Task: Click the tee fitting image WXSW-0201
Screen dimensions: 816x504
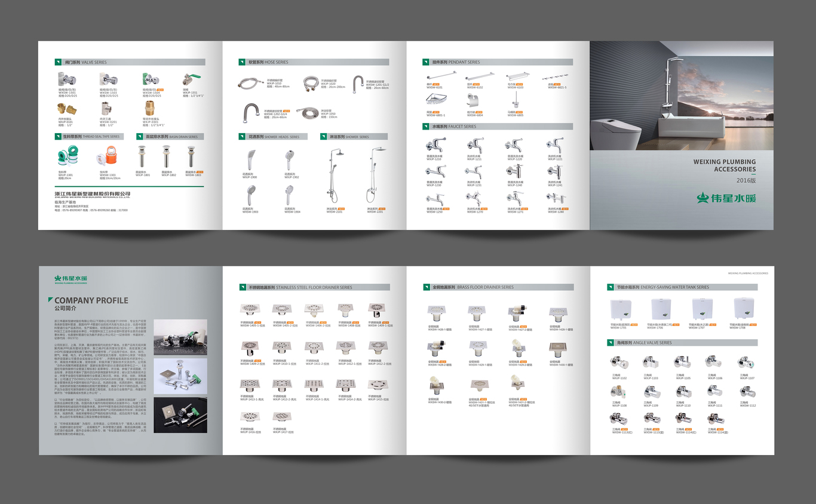Action: click(107, 108)
